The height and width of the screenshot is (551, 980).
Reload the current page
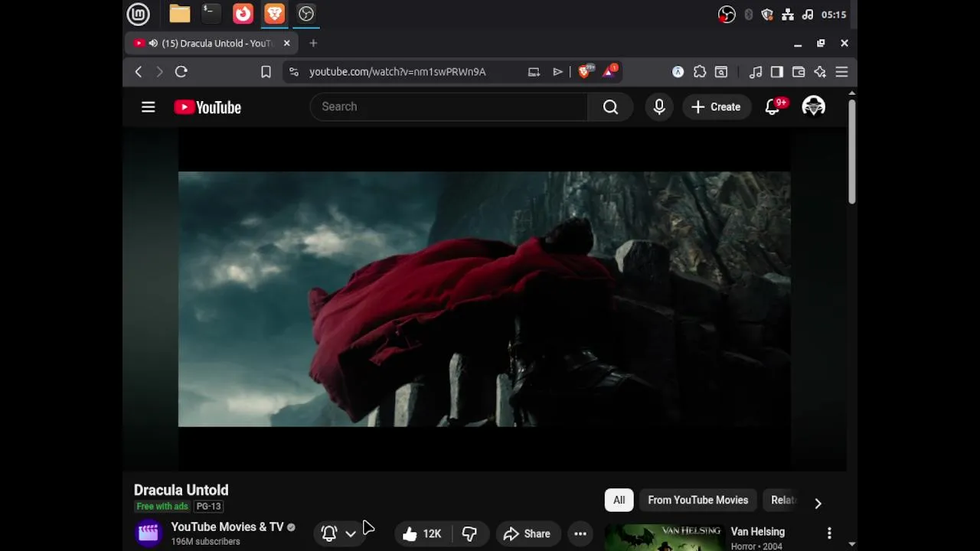click(x=181, y=72)
